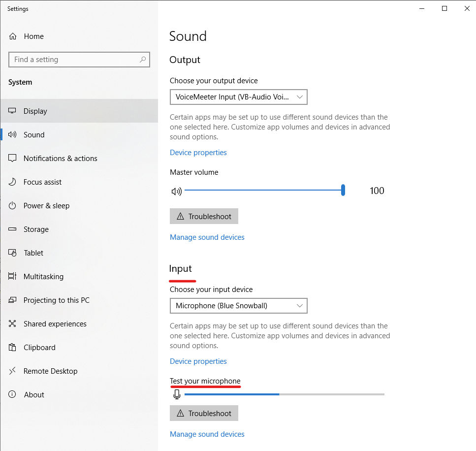Click Troubleshoot under Test your microphone

coord(204,413)
